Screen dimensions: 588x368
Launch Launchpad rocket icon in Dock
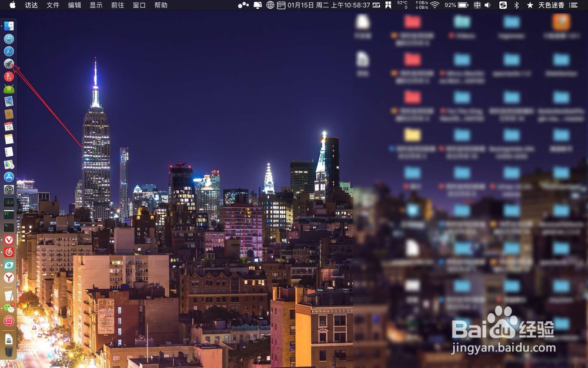9,64
